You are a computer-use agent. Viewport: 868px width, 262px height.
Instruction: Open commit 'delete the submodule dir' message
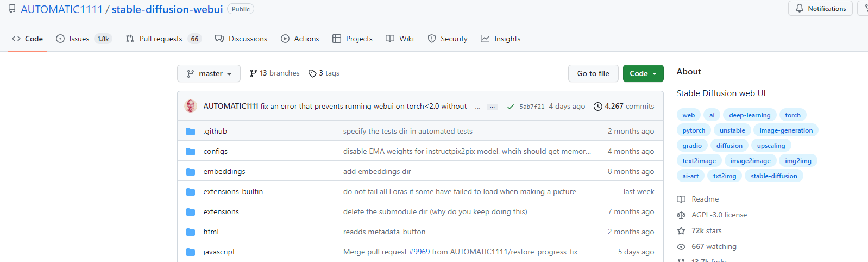tap(435, 211)
